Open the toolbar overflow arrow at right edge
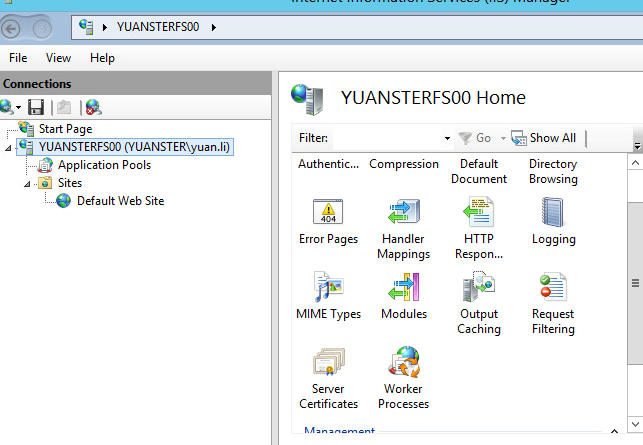 point(637,146)
